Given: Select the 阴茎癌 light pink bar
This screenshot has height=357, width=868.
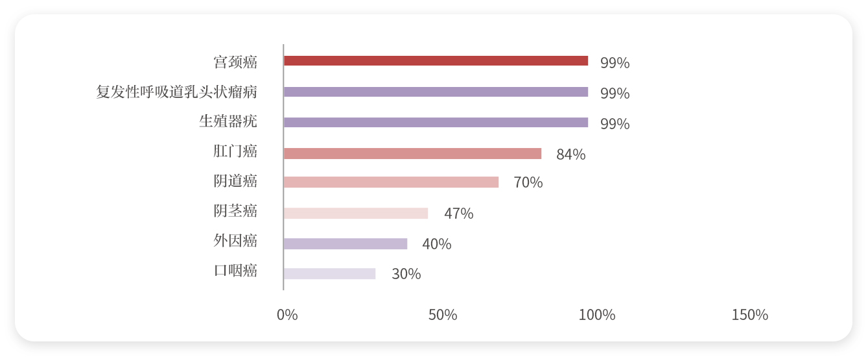Looking at the screenshot, I should point(356,213).
